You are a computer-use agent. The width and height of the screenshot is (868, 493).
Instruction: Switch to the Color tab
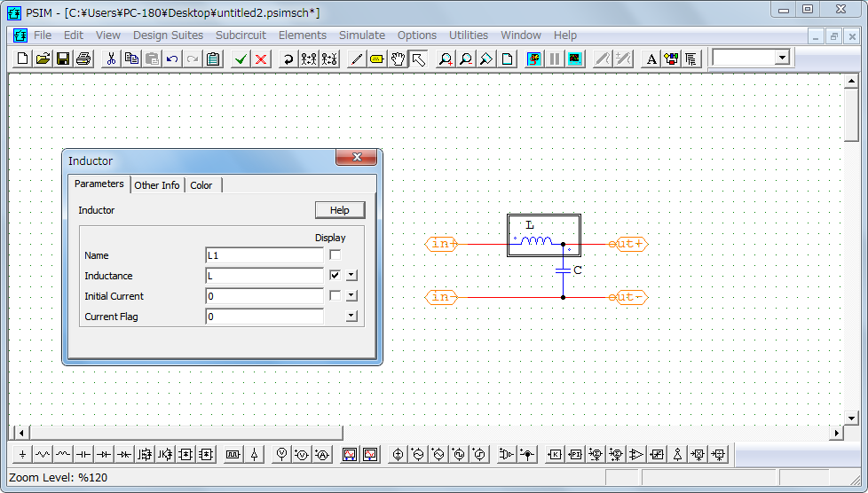[x=201, y=185]
